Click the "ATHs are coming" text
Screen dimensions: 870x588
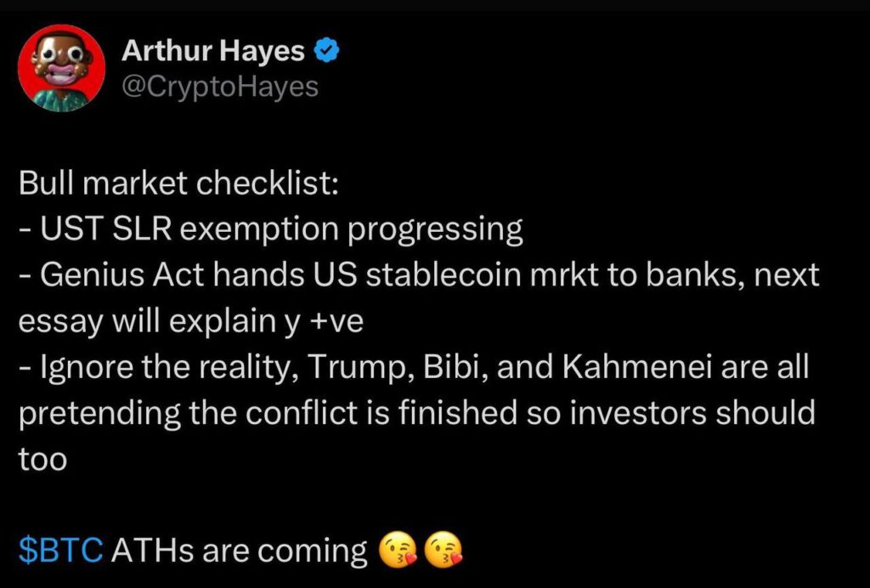tap(240, 551)
